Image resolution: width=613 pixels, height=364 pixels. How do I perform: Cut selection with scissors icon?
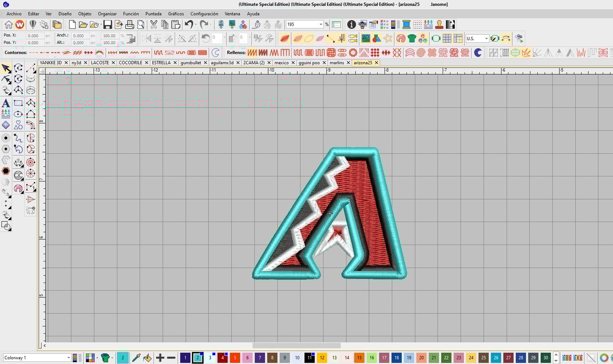(154, 25)
